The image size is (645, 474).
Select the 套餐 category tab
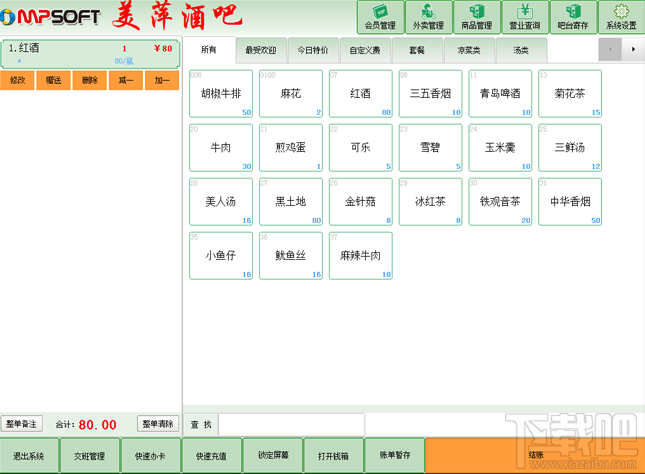click(417, 50)
